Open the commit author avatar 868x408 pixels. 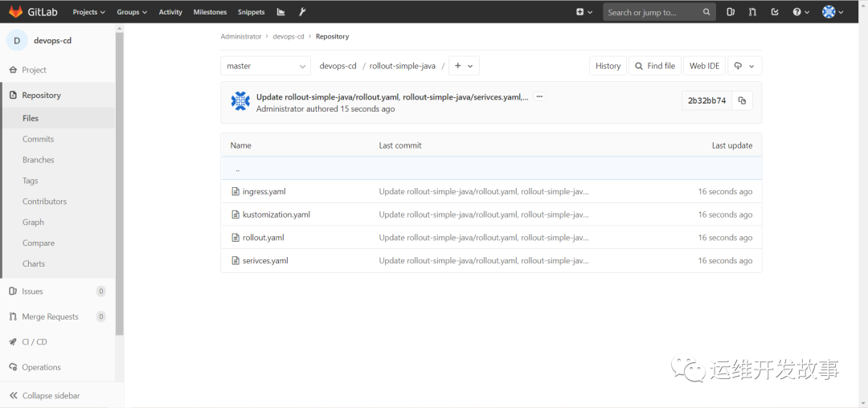coord(240,100)
